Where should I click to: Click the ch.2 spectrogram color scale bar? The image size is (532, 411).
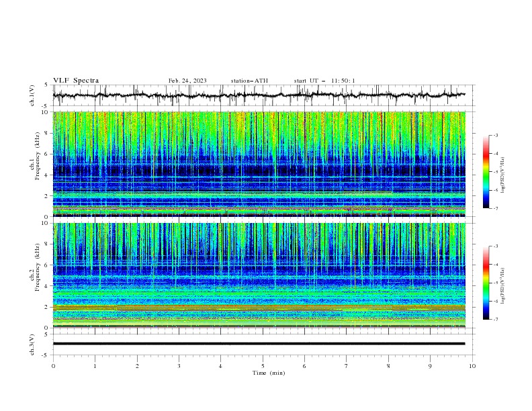[x=486, y=283]
